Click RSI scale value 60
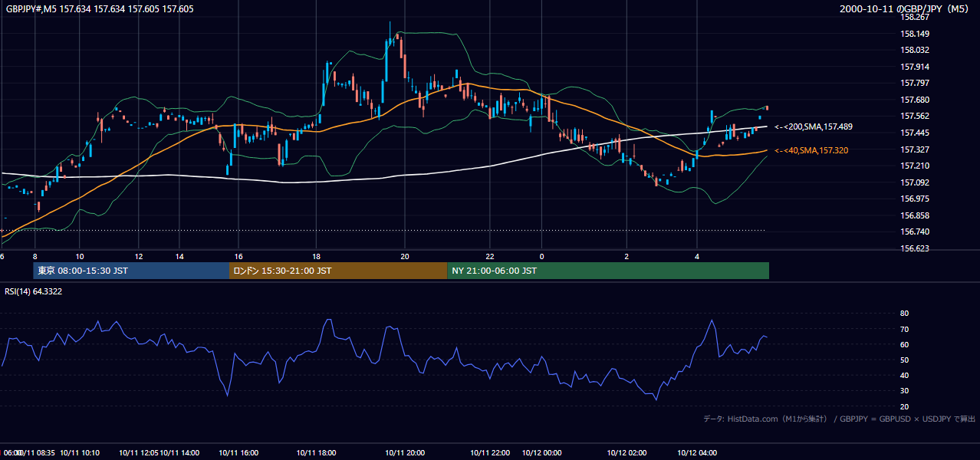980x460 pixels. [x=905, y=344]
